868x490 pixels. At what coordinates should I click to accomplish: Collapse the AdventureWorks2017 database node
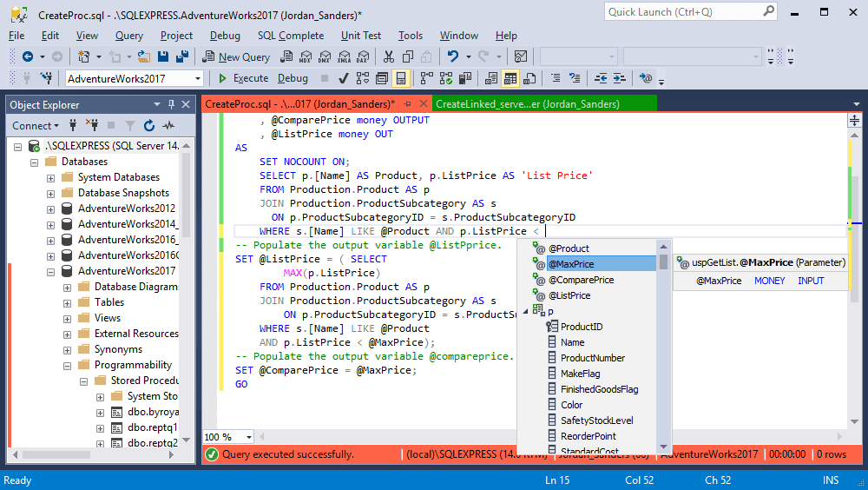pos(51,272)
